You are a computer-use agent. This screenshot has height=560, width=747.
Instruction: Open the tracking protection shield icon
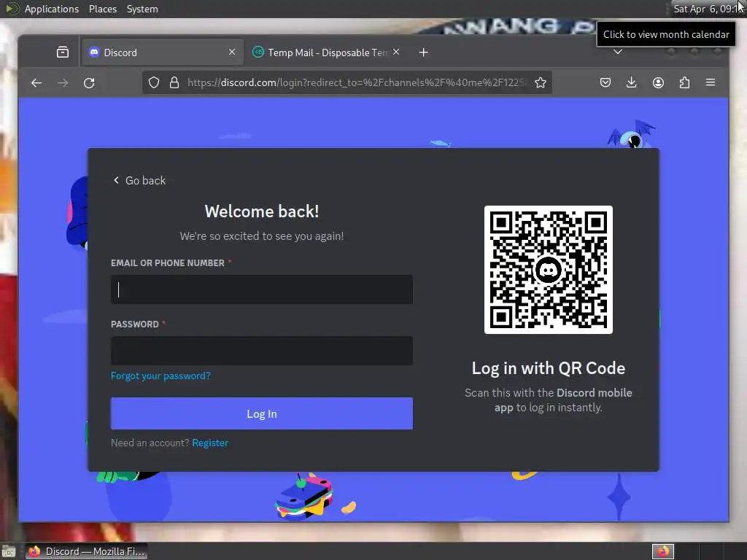(x=154, y=83)
